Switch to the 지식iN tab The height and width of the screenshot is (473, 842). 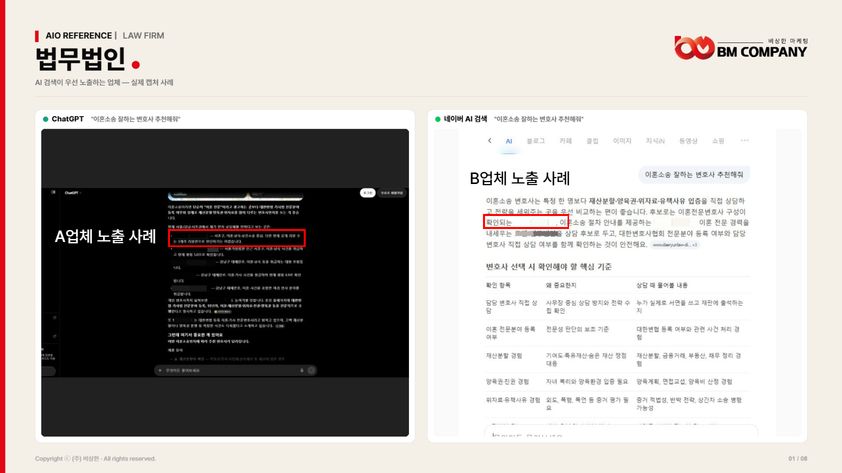pyautogui.click(x=655, y=141)
